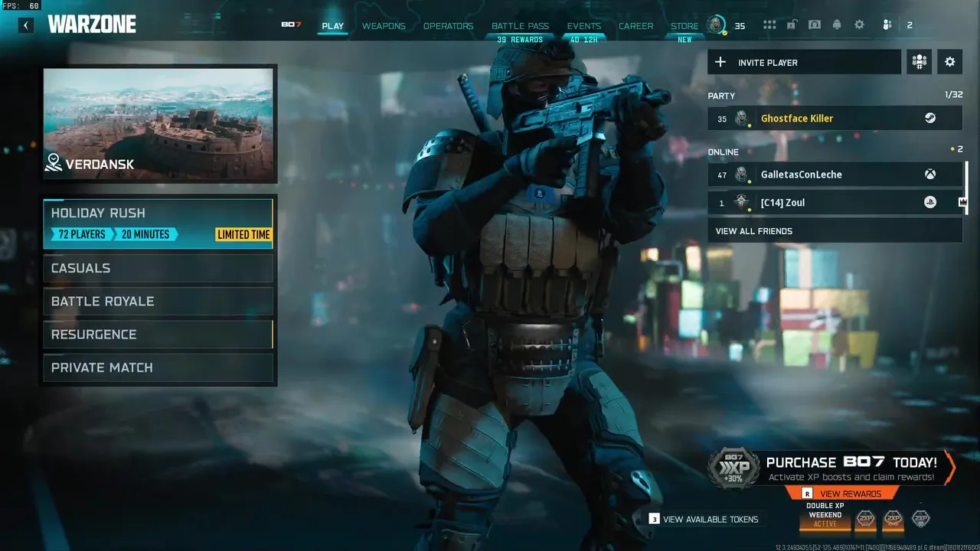Open the game selection grid icon

[769, 25]
